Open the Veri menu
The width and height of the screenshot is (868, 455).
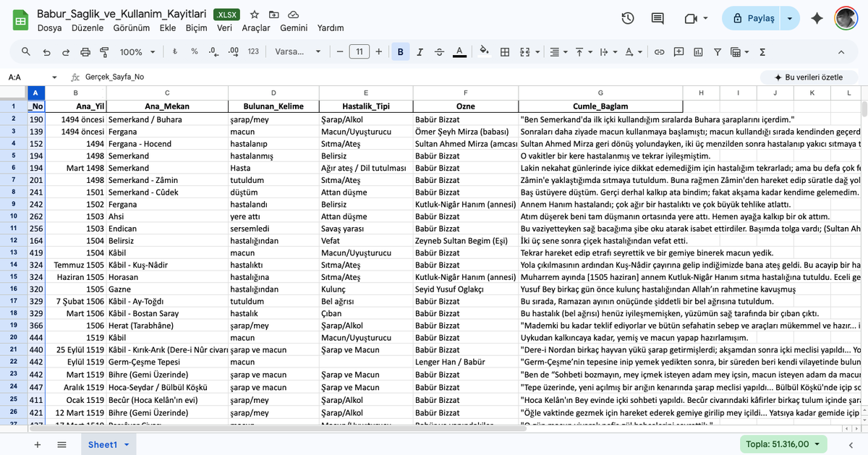click(x=224, y=28)
